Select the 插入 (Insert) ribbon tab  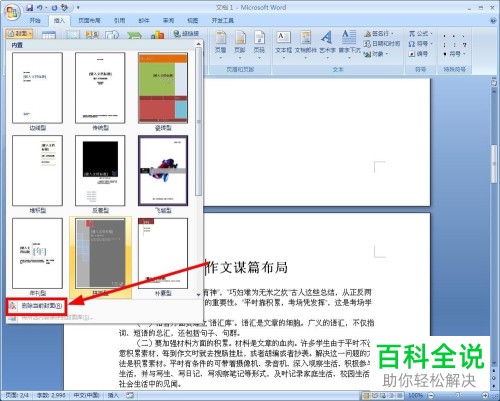(x=59, y=21)
